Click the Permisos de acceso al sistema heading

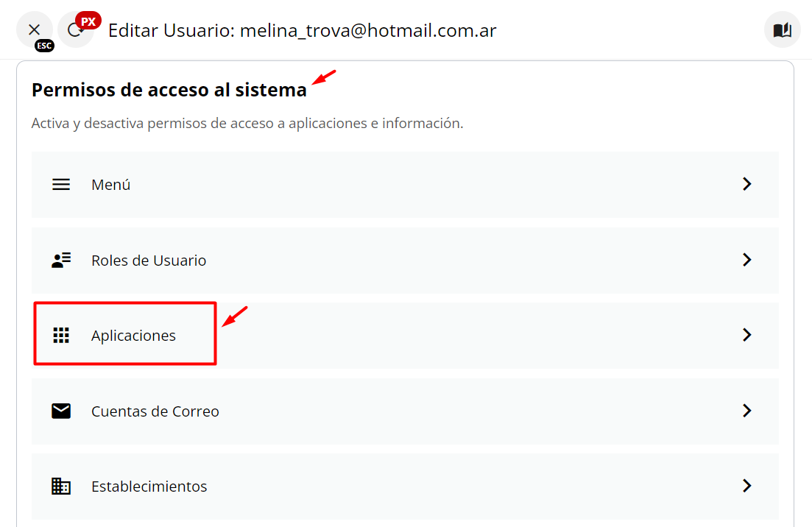(x=169, y=89)
